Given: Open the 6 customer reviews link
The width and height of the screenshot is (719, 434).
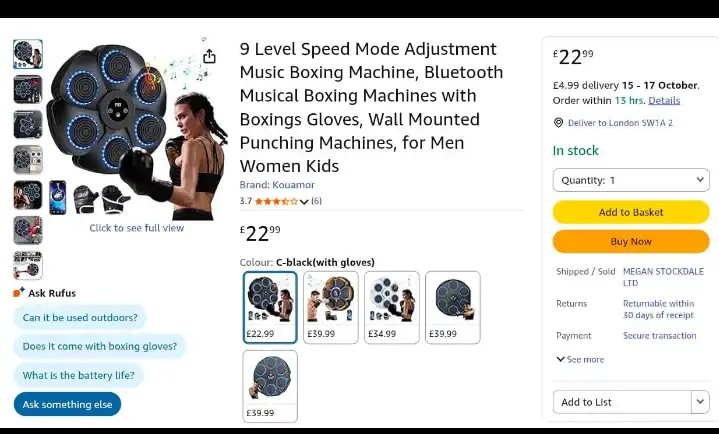Looking at the screenshot, I should [316, 201].
